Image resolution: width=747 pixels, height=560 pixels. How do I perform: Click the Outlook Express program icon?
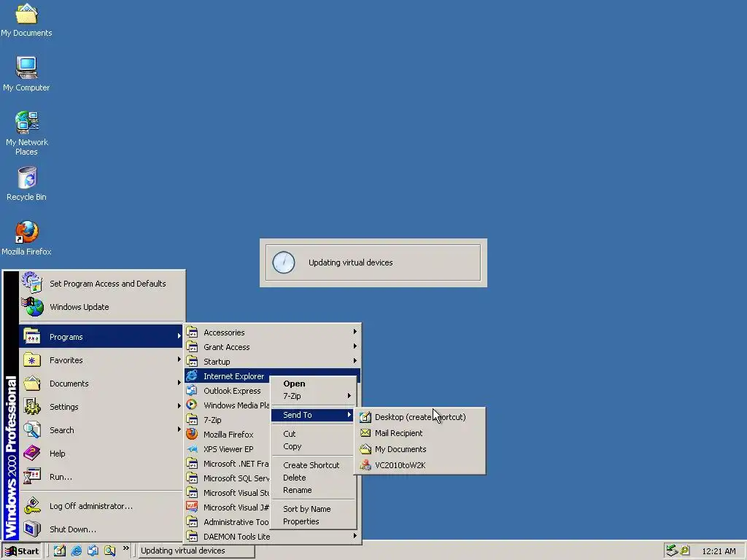tap(192, 391)
